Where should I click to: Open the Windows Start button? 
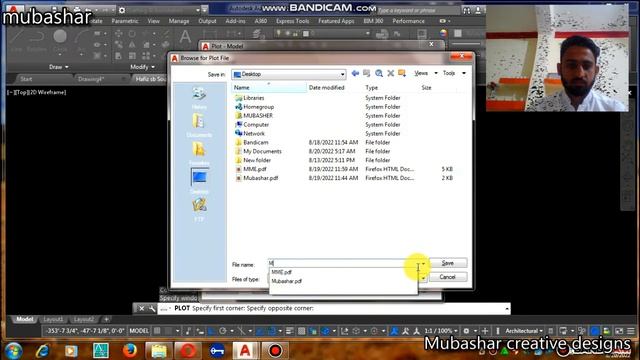[x=13, y=351]
